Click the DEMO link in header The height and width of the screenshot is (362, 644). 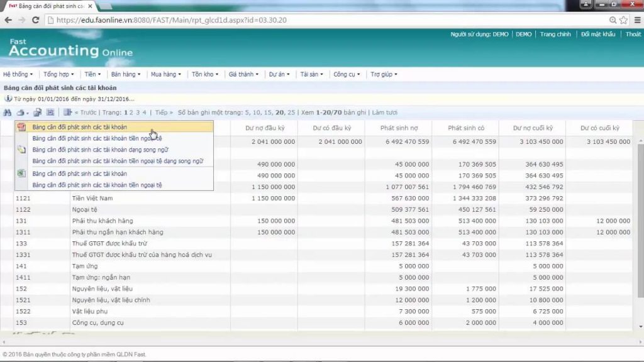(523, 34)
